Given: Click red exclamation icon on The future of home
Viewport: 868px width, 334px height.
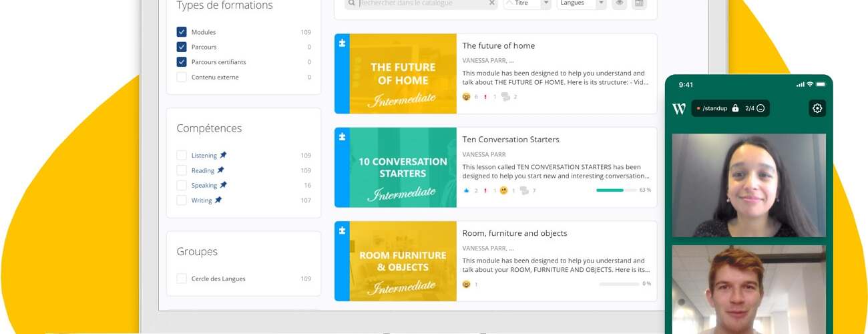Looking at the screenshot, I should tap(485, 97).
